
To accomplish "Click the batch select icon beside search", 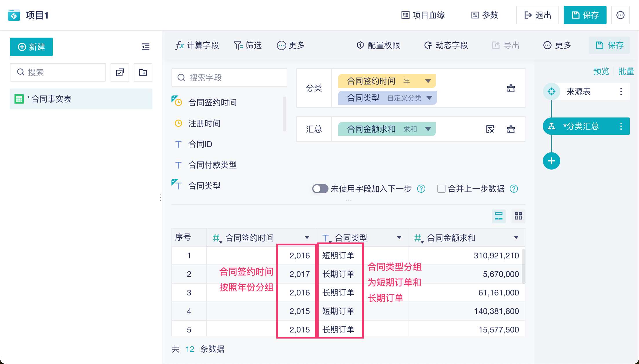I will point(120,72).
